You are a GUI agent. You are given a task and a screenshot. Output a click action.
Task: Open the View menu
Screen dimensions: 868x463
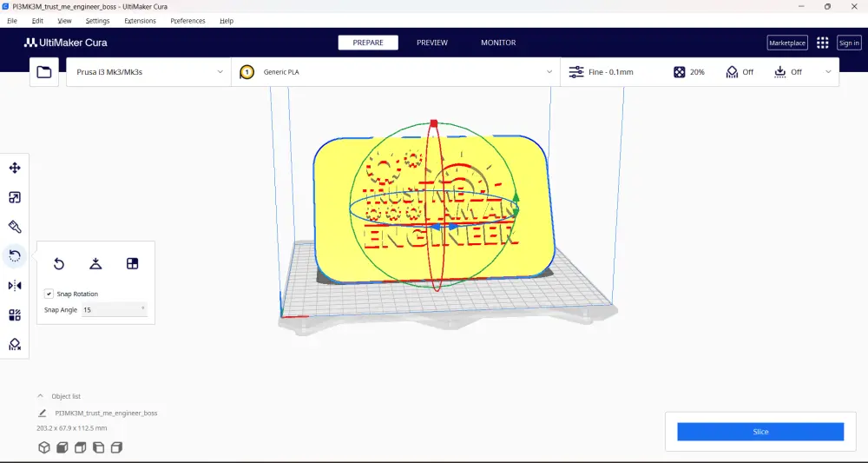[64, 21]
